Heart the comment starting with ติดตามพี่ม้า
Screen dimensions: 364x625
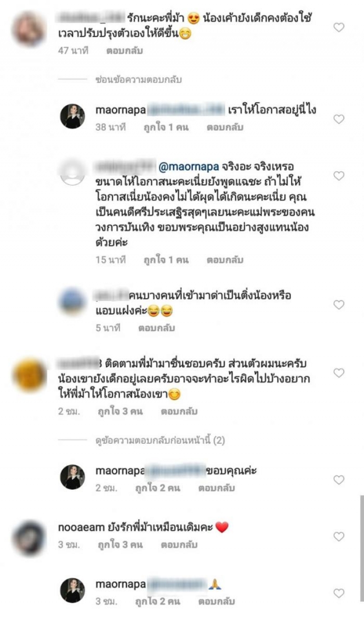(339, 373)
